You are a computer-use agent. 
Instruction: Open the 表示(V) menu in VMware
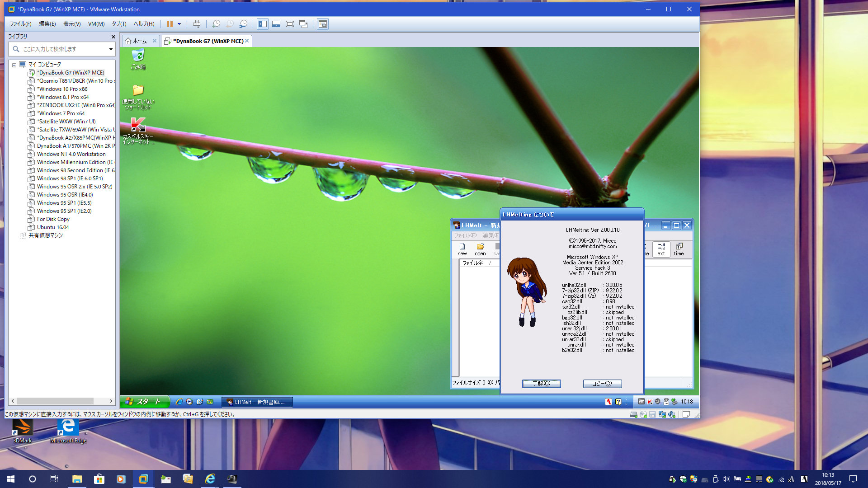tap(72, 24)
